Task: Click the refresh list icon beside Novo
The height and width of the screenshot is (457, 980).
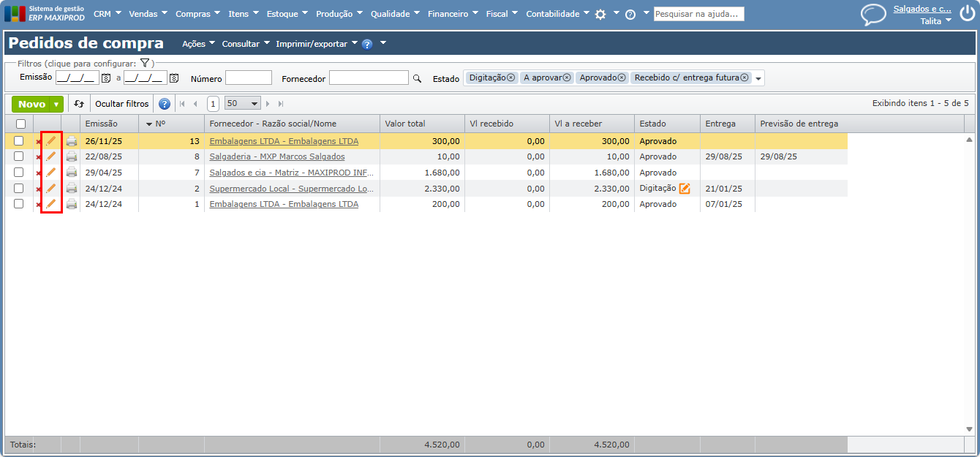Action: pyautogui.click(x=79, y=104)
